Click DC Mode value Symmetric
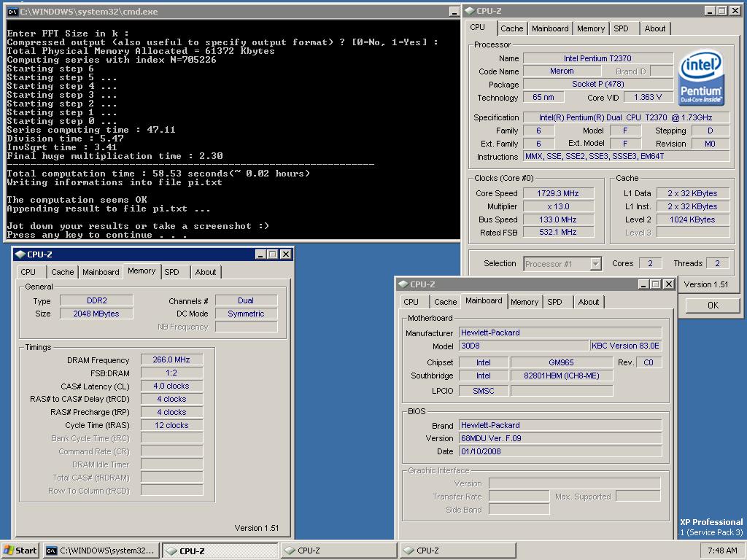This screenshot has width=747, height=560. (246, 314)
